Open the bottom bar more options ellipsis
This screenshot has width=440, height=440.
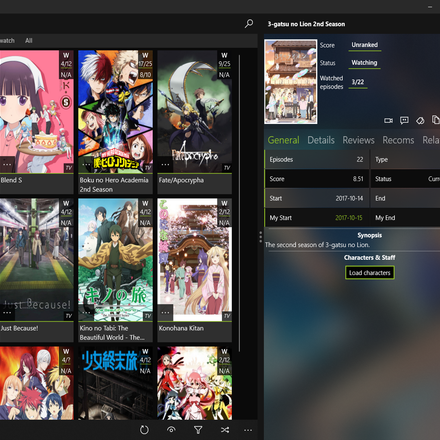click(248, 430)
